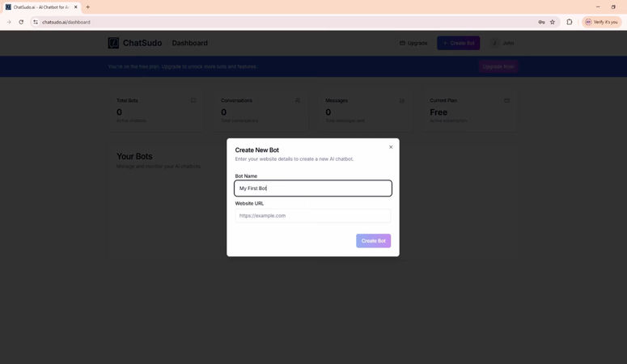The height and width of the screenshot is (364, 627).
Task: Click the Upgrade Now banner button
Action: 498,66
